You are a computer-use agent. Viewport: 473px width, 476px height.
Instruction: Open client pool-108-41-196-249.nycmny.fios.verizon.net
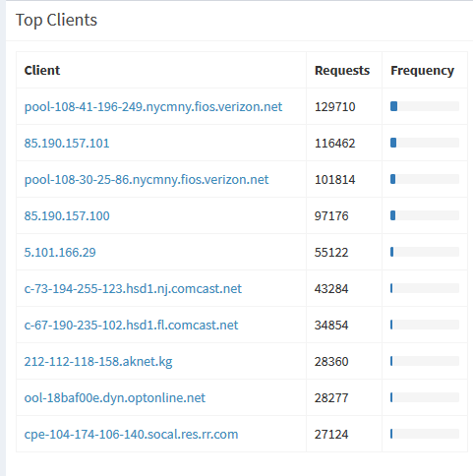[x=153, y=107]
